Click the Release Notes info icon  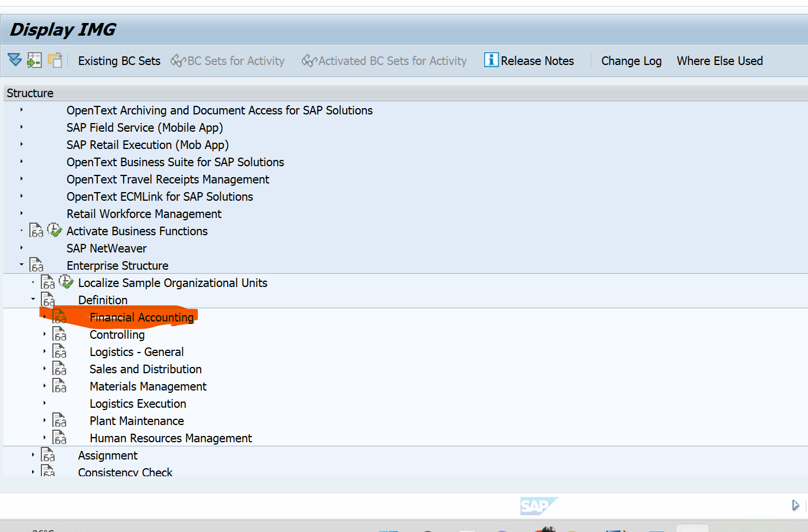click(491, 60)
